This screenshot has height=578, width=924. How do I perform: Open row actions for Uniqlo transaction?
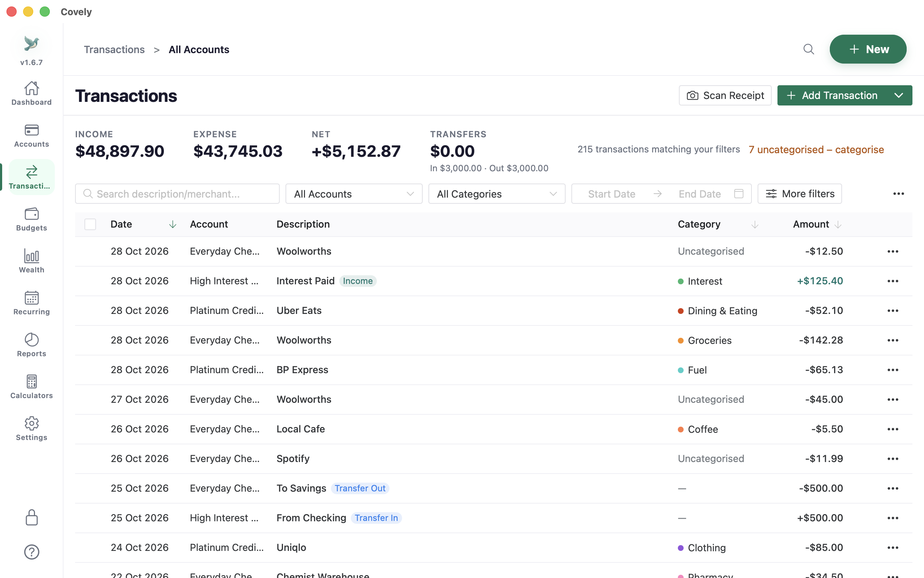tap(893, 547)
